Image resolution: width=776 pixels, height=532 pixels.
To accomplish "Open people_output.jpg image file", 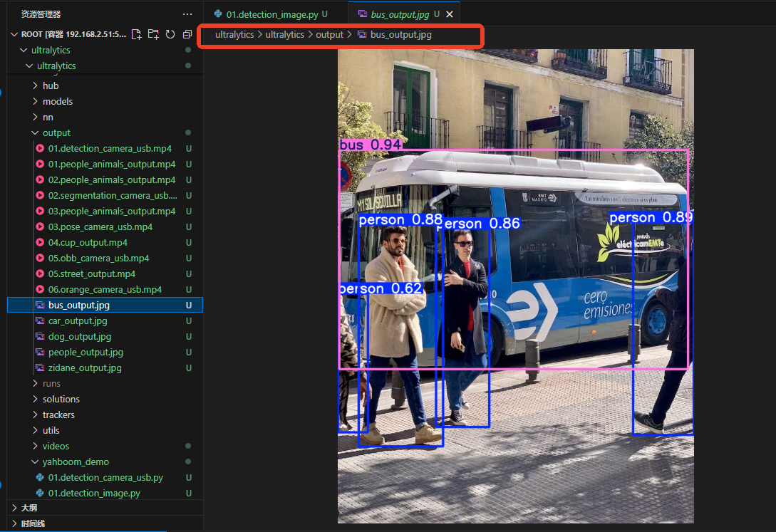I will point(105,352).
